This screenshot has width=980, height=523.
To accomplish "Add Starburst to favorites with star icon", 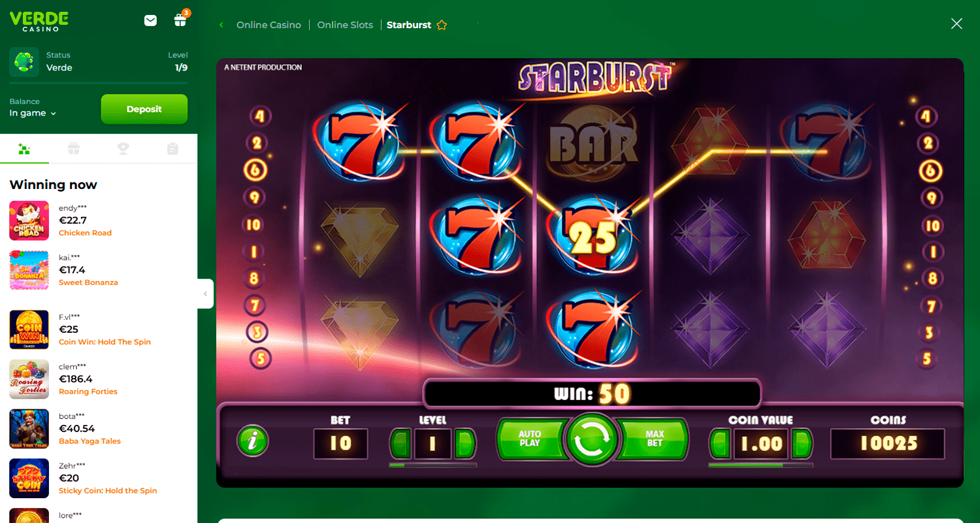I will pyautogui.click(x=442, y=25).
